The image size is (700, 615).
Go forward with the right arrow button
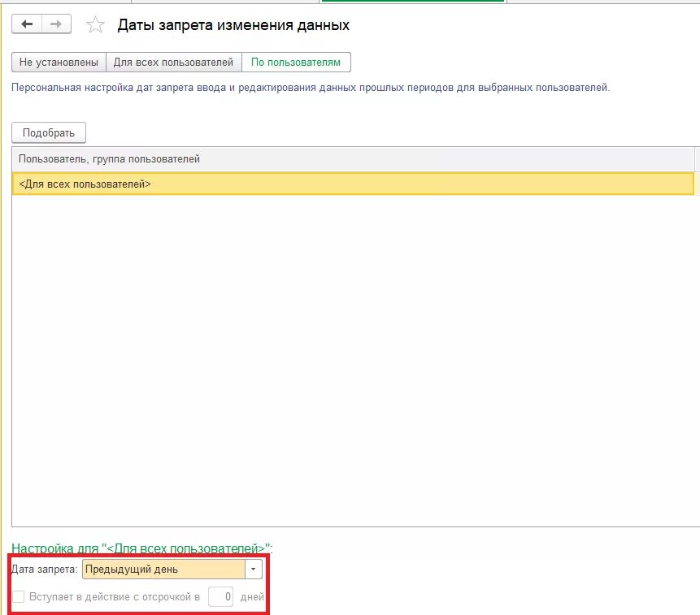(56, 24)
